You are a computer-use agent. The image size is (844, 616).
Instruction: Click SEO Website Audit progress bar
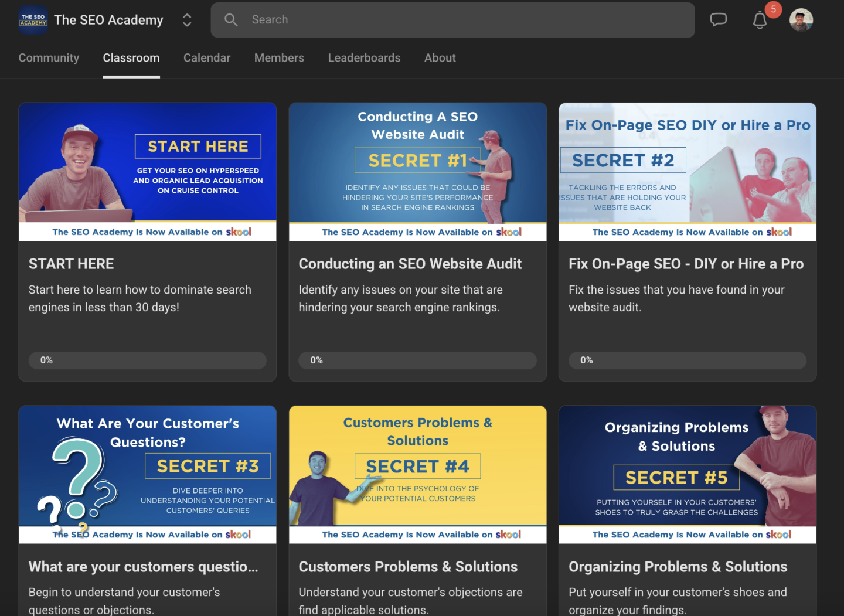(418, 360)
